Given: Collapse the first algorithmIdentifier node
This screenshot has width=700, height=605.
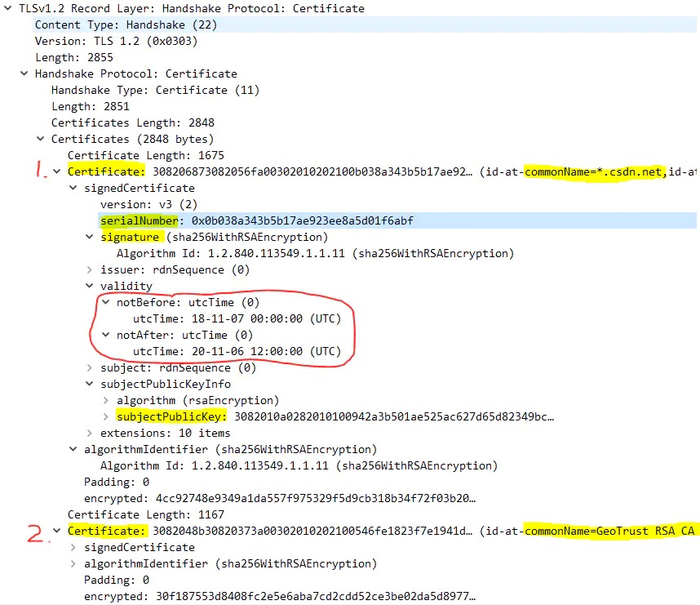Looking at the screenshot, I should coord(73,449).
